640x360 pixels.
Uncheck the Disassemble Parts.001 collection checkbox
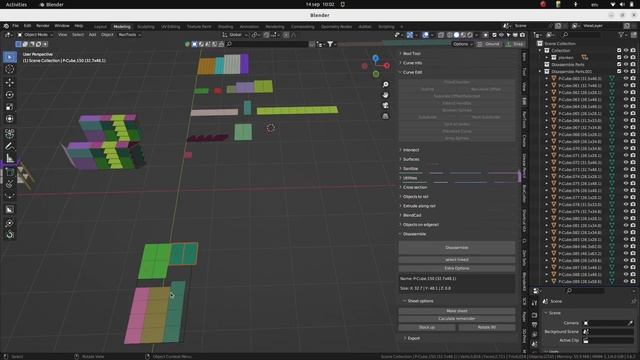(619, 71)
